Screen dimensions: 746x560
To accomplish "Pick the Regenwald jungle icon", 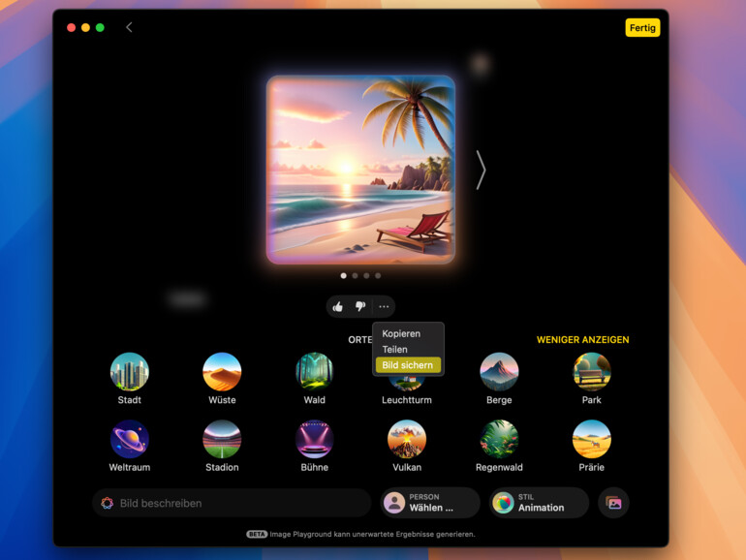I will (x=499, y=439).
